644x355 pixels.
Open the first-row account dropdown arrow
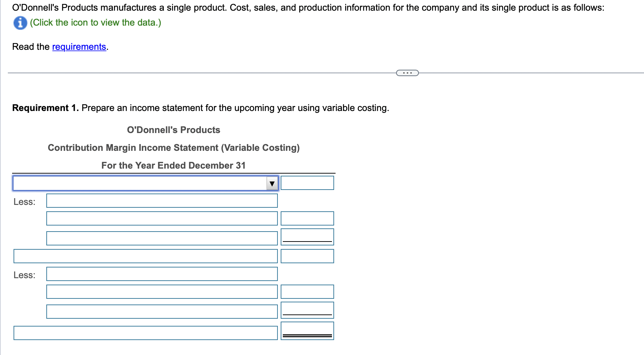[272, 184]
